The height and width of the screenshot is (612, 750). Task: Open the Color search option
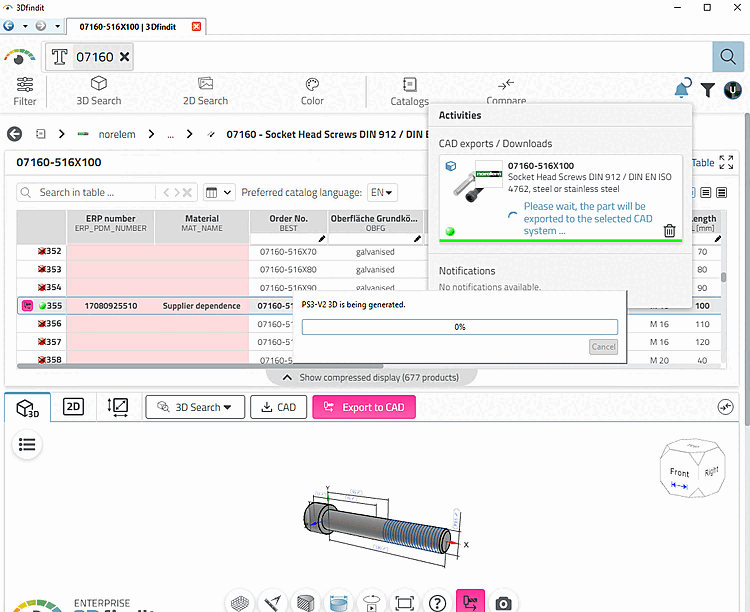312,91
